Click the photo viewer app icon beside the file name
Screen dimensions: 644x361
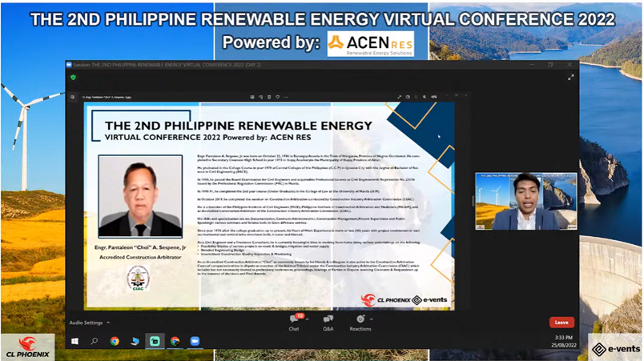[72, 97]
